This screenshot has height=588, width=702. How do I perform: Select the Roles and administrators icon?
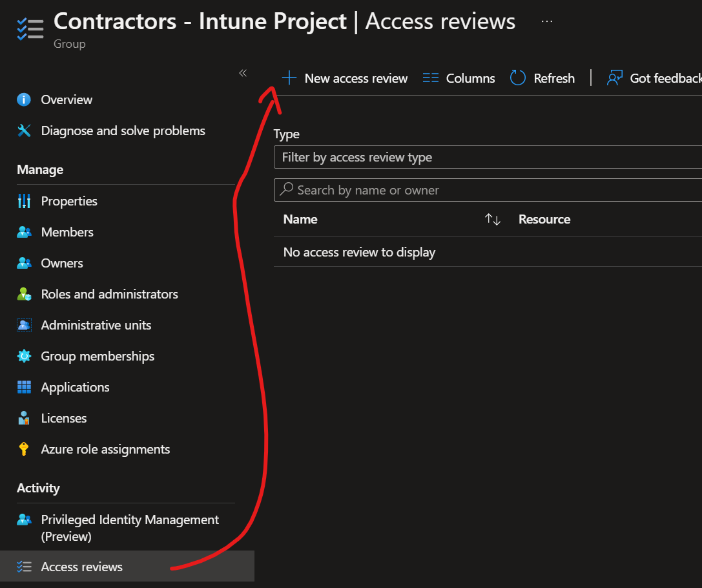tap(24, 294)
